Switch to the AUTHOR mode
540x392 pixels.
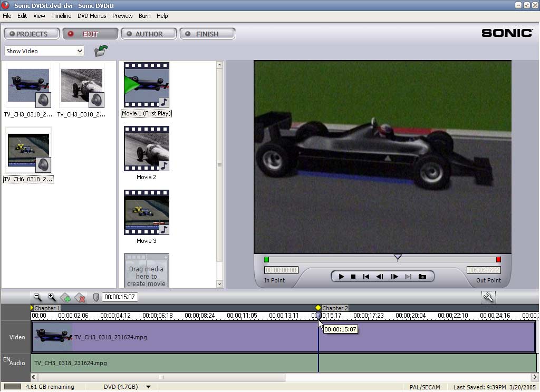[149, 34]
